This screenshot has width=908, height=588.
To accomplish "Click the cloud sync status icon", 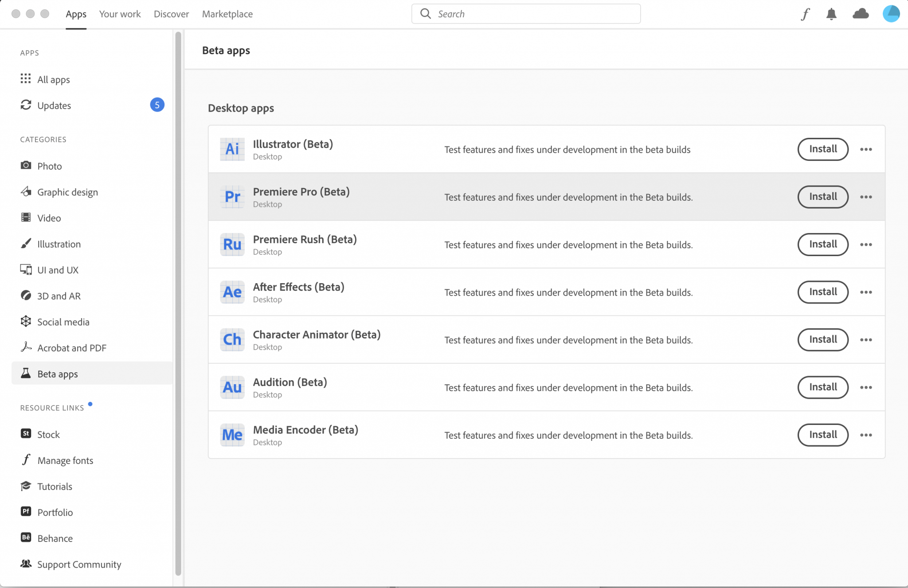I will coord(861,14).
